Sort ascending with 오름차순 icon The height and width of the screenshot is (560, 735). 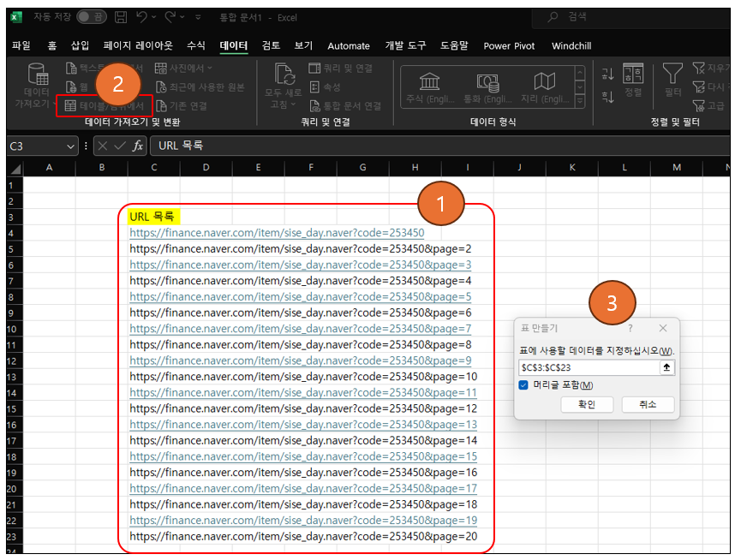(608, 74)
